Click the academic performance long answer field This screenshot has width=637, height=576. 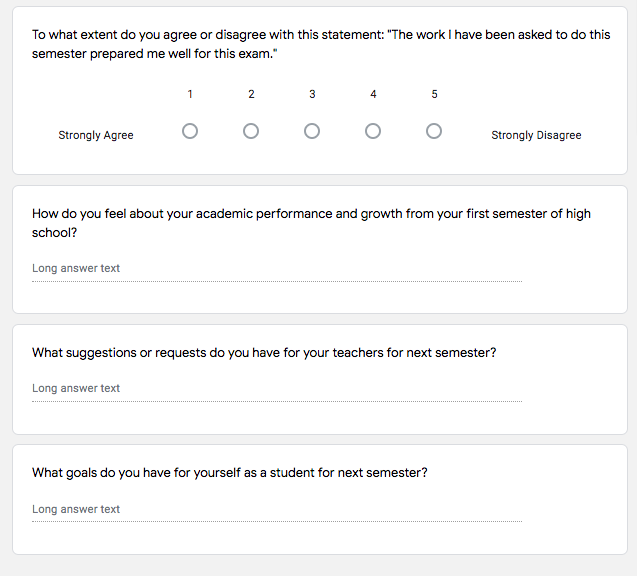tap(277, 269)
